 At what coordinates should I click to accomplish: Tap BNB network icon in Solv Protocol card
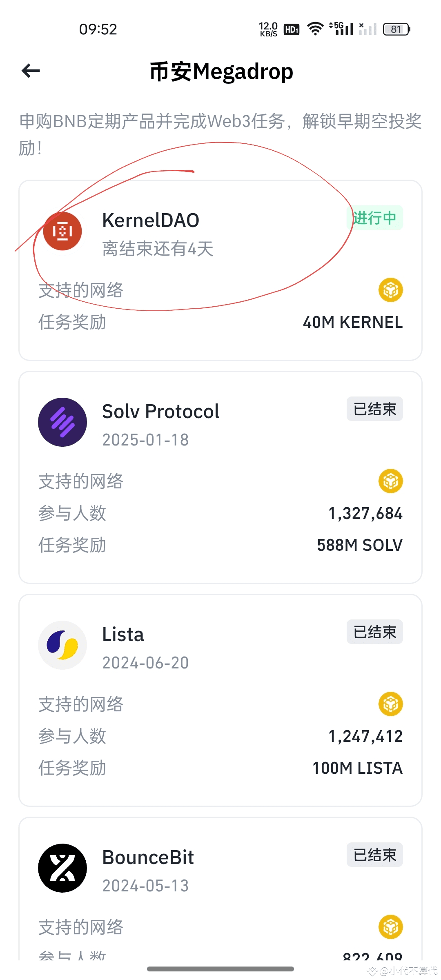[x=391, y=481]
